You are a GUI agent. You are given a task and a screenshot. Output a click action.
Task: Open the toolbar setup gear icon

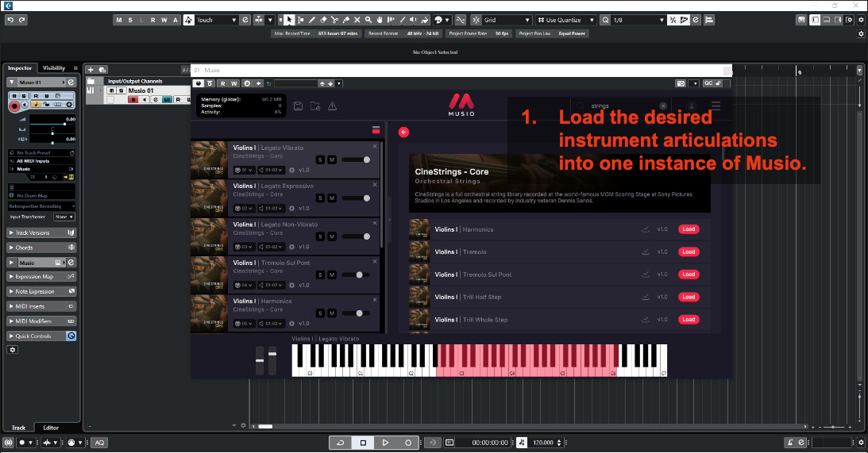861,20
